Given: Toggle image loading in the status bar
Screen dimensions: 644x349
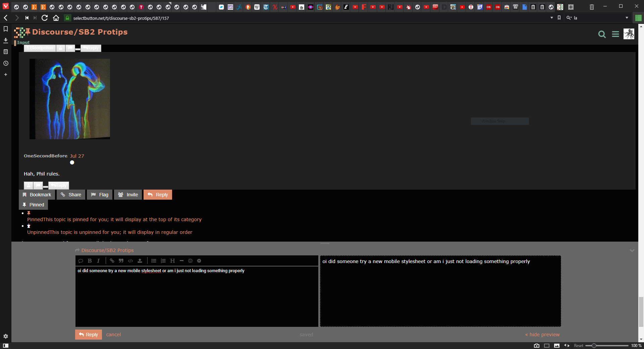Looking at the screenshot, I should click(x=557, y=346).
